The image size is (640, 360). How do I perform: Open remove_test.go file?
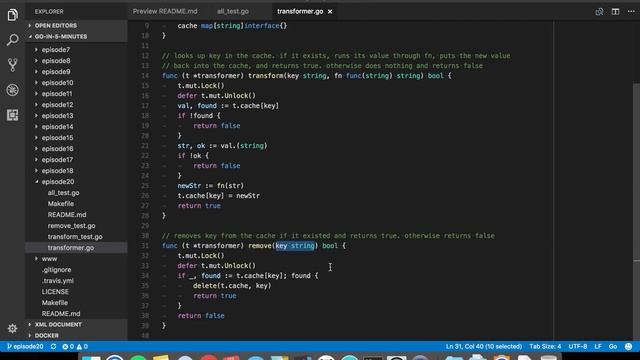coord(76,226)
